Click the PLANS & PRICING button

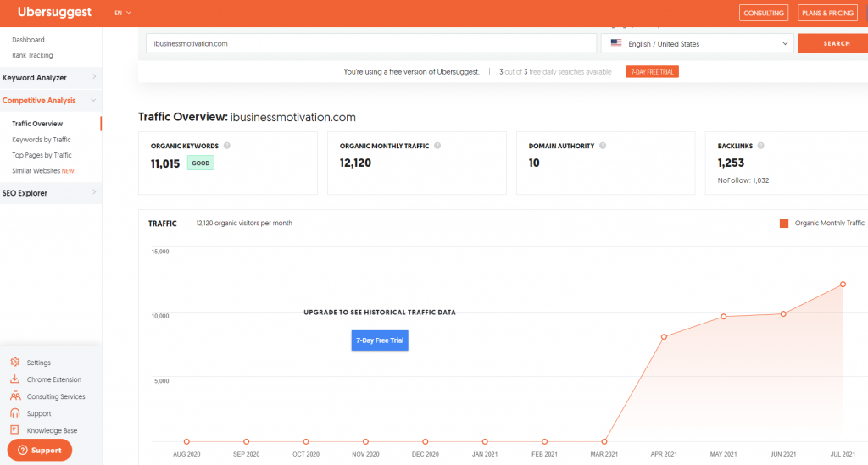pos(827,13)
